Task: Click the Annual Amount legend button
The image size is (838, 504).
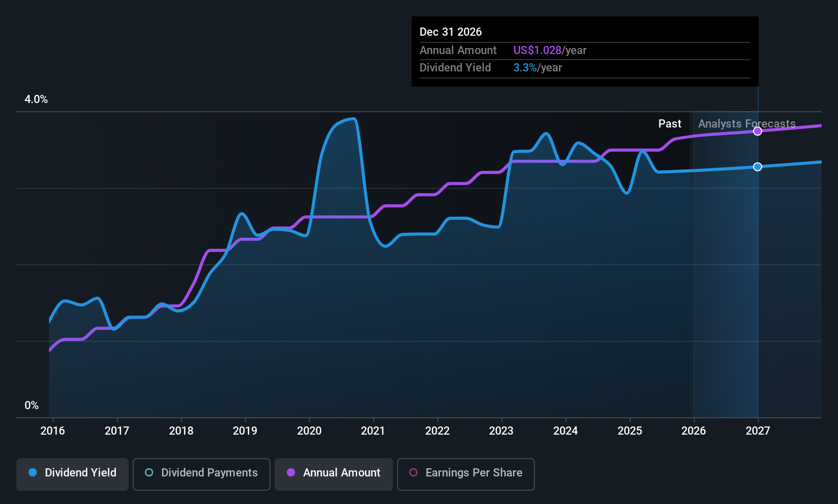Action: (333, 474)
